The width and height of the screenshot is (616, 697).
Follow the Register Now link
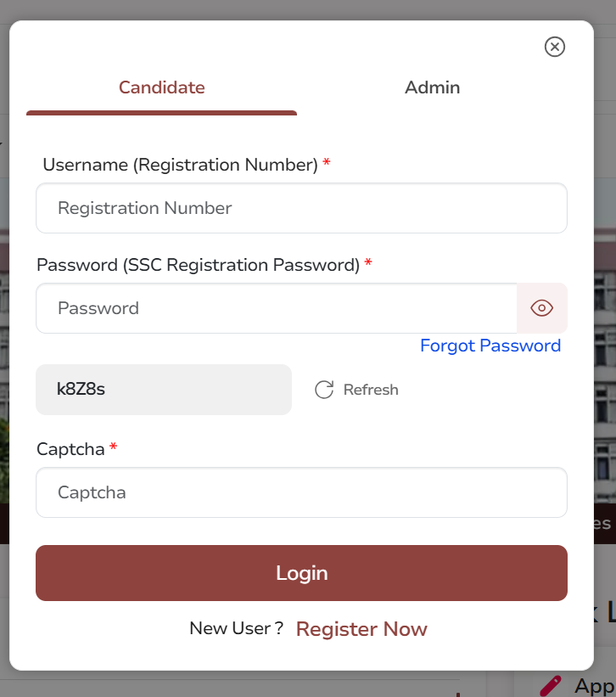click(361, 629)
